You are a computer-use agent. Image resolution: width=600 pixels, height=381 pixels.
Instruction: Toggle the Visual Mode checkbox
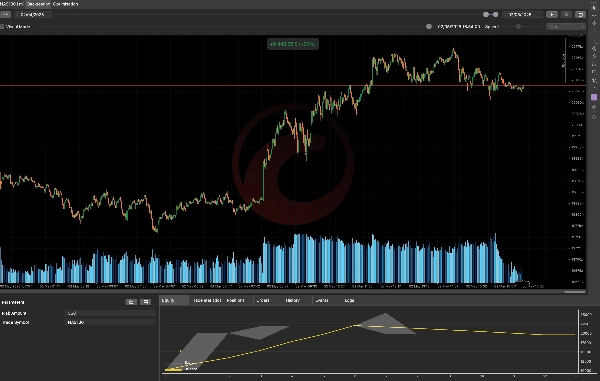2,26
